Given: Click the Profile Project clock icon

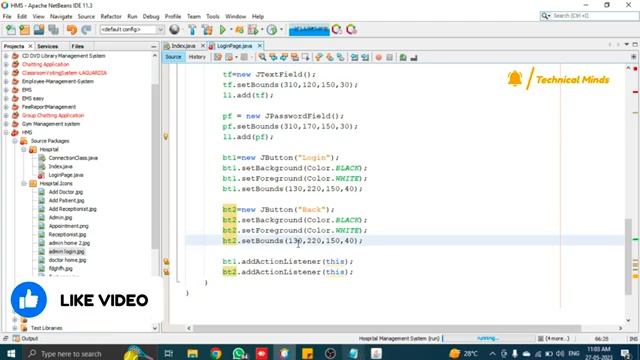Looking at the screenshot, I should click(271, 29).
